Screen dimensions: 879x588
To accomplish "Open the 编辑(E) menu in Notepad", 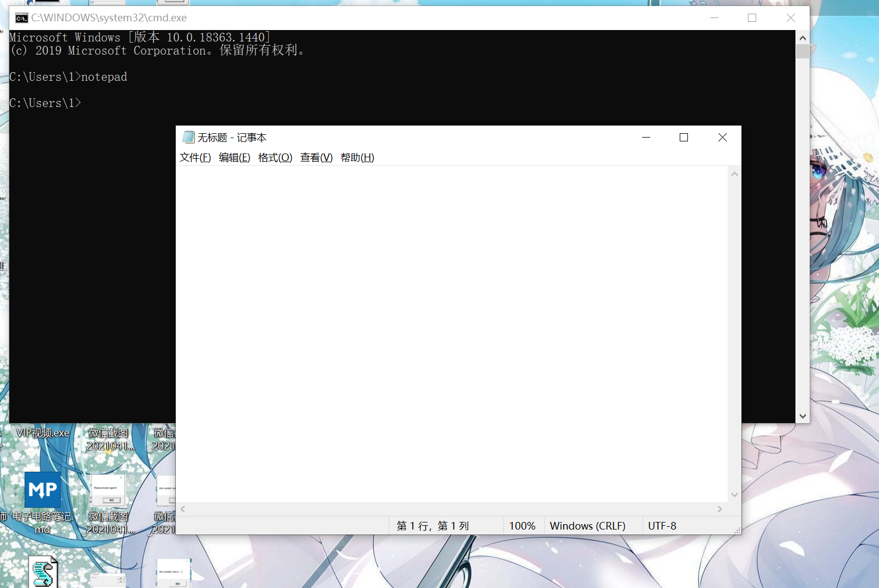I will tap(234, 157).
